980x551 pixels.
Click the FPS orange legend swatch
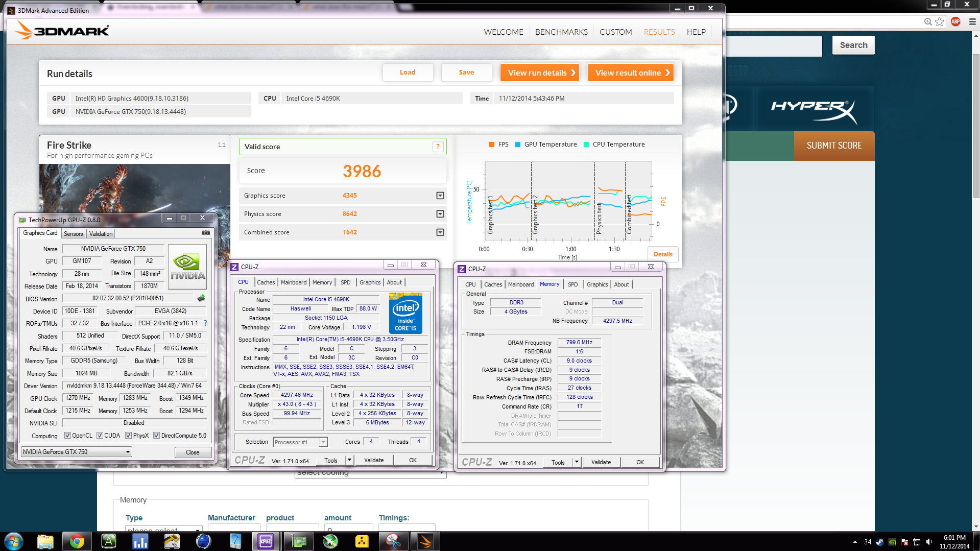(x=492, y=145)
